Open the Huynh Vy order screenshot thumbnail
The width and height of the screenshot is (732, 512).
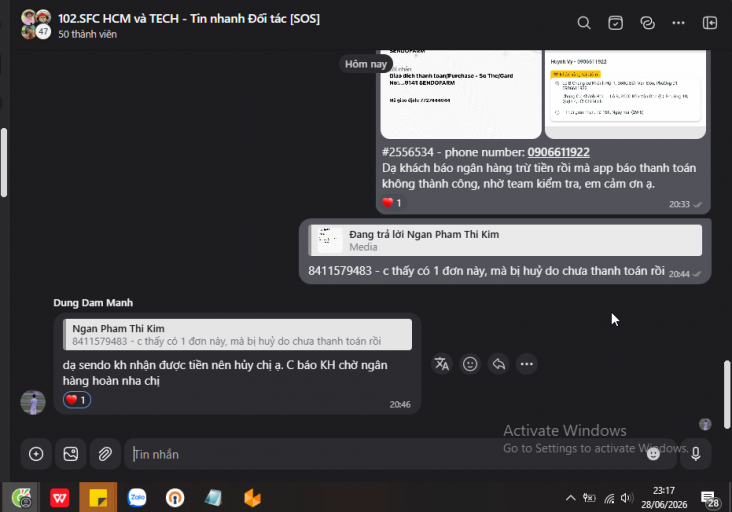(626, 94)
